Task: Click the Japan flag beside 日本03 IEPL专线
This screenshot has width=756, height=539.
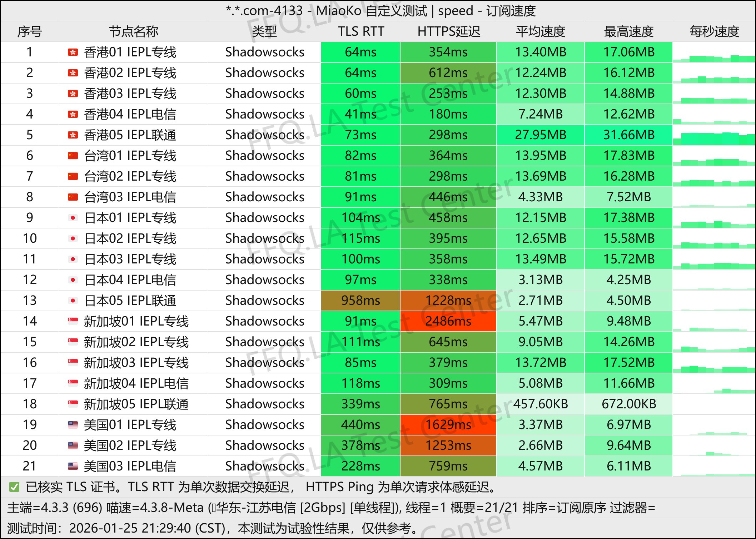Action: pos(73,260)
